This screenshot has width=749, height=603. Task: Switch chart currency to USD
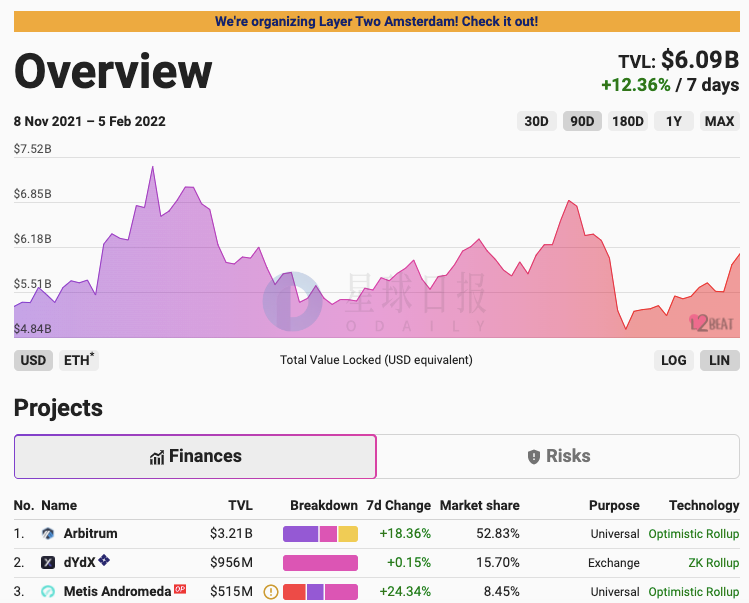point(33,360)
